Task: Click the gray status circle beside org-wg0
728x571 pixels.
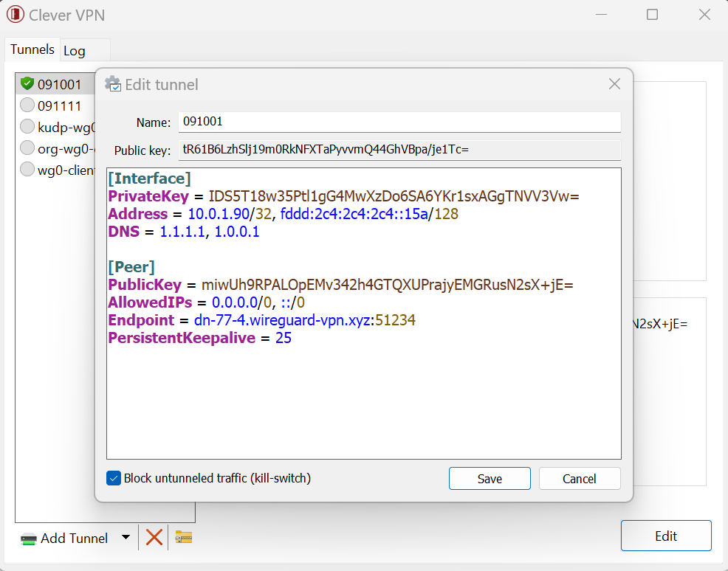Action: click(27, 148)
